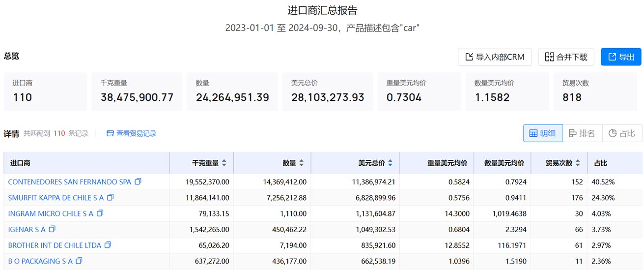Select the date range subtitle text

[x=322, y=28]
